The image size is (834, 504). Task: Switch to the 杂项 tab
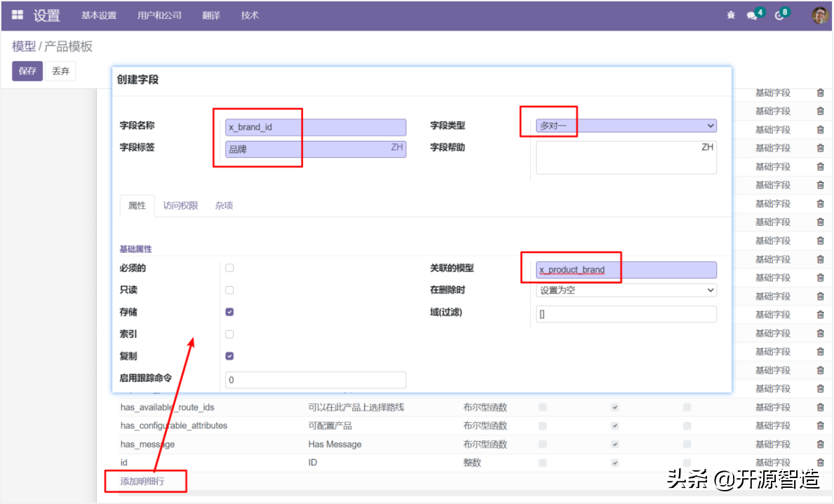[224, 206]
